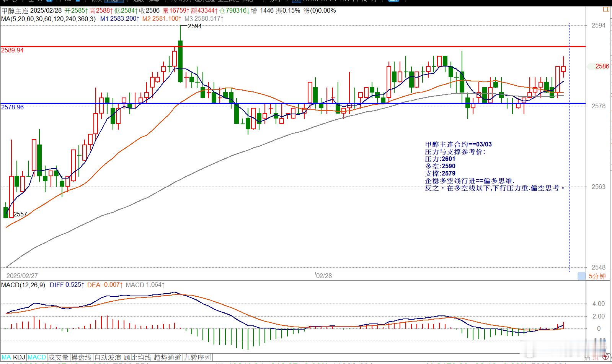Click the 甲醇主连合约==03/03 annotation title
Image resolution: width=612 pixels, height=364 pixels.
458,144
